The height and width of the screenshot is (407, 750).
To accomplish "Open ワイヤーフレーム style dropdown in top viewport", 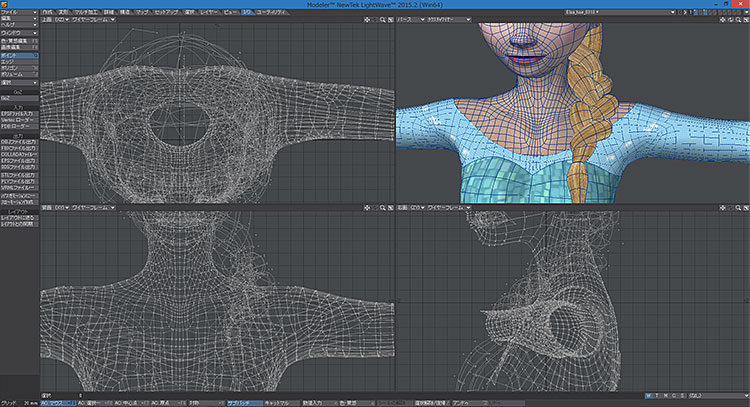I will [x=93, y=20].
